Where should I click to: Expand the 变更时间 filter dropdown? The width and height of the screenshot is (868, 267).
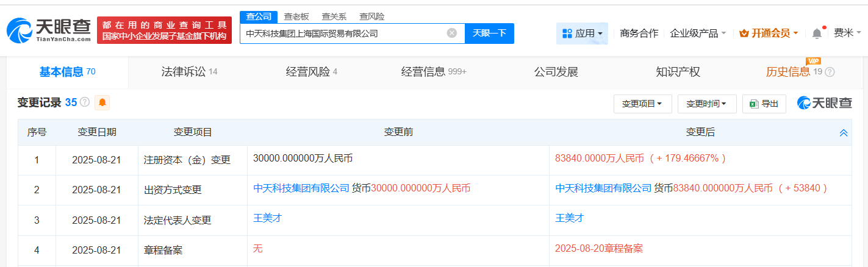[706, 104]
